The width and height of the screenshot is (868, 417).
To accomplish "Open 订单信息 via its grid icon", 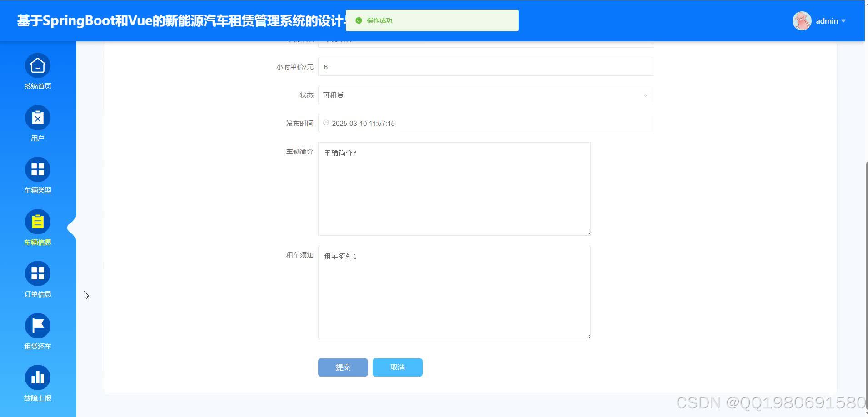I will click(x=38, y=273).
